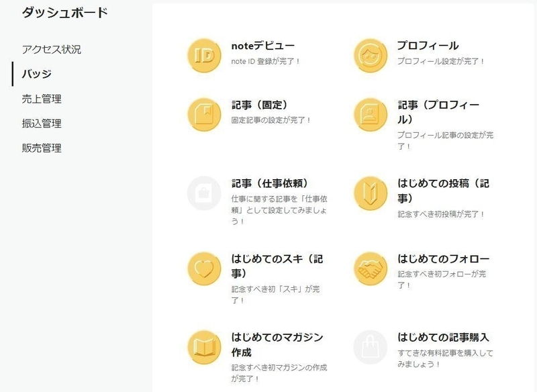Click the gold ID badge for noteデビュー
Image resolution: width=537 pixels, height=392 pixels.
(x=204, y=56)
